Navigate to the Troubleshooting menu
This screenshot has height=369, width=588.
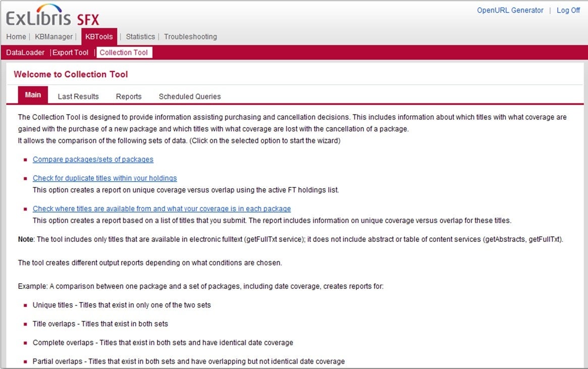(x=190, y=36)
